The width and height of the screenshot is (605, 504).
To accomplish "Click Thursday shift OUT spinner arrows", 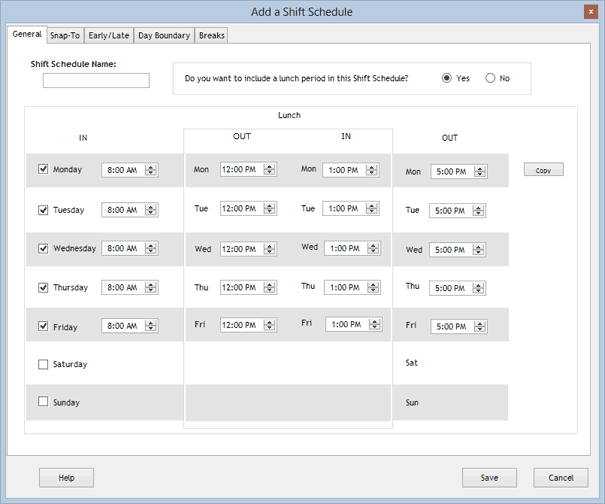I will (478, 288).
